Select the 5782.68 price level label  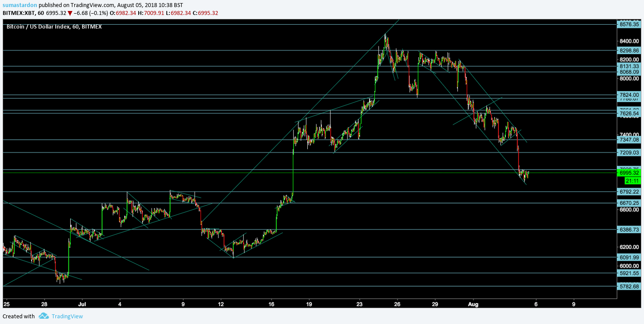click(x=629, y=286)
